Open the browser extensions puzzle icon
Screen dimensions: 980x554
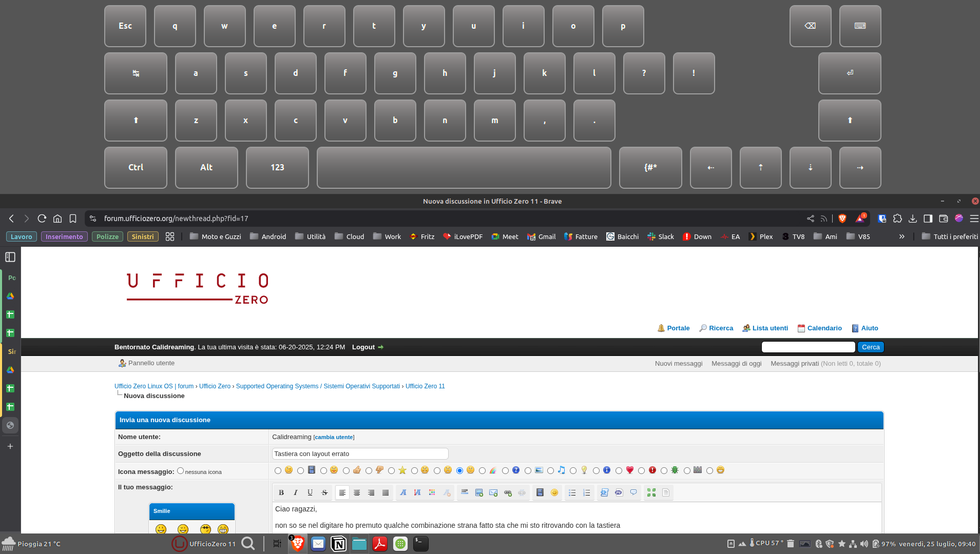[x=897, y=219]
